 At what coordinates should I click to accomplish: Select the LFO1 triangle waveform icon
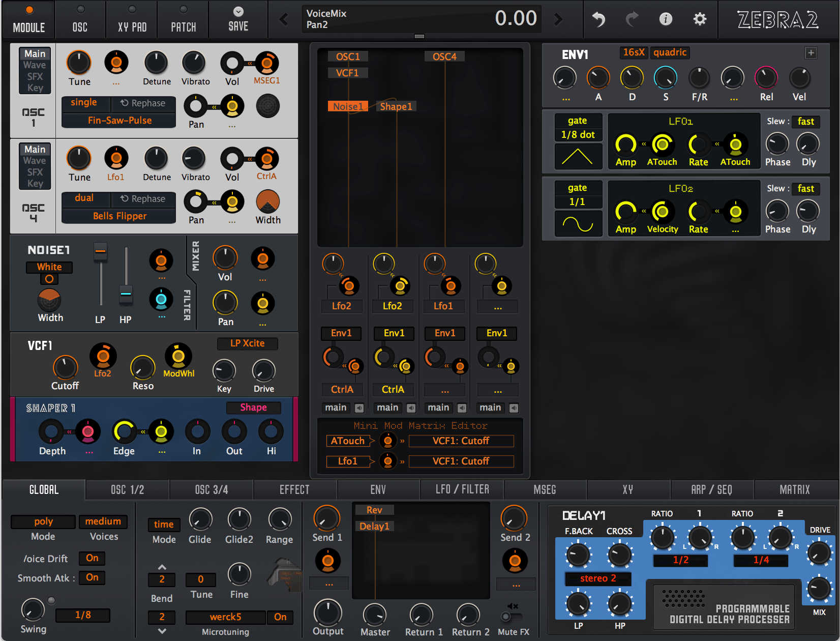[578, 156]
